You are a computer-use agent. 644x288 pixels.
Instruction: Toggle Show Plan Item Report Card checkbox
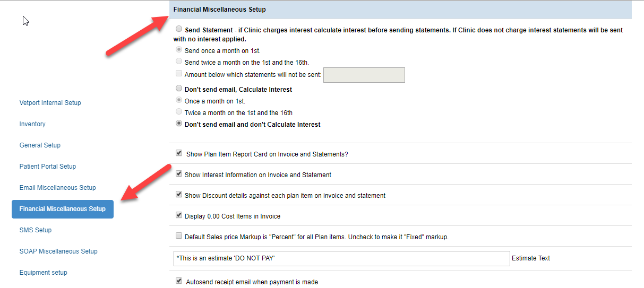(179, 153)
